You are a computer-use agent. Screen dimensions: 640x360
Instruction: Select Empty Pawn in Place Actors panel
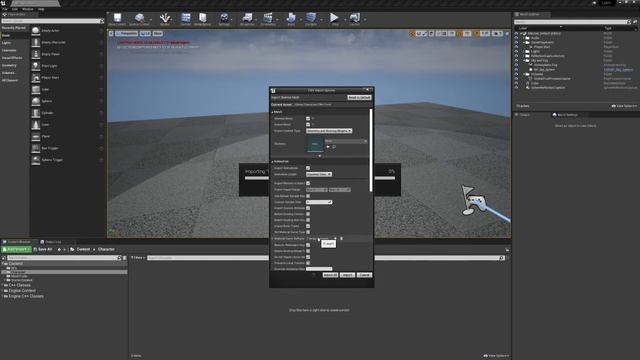tap(51, 54)
